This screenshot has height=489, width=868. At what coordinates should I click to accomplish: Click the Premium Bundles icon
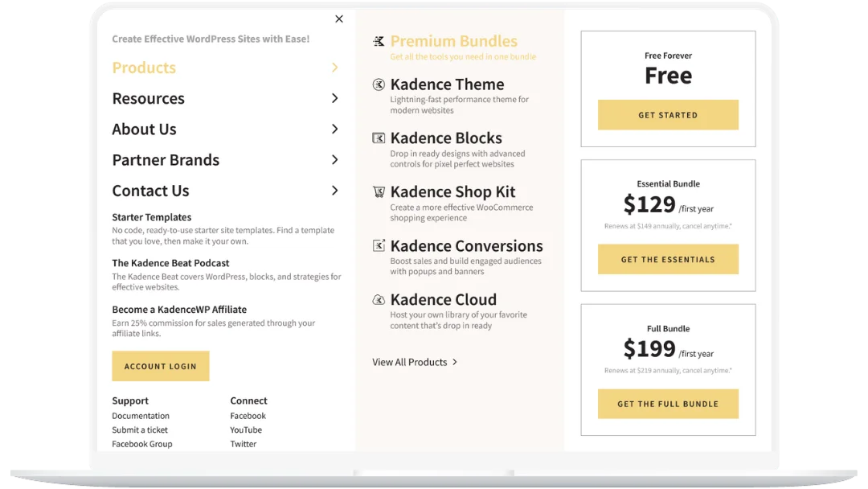pos(379,41)
